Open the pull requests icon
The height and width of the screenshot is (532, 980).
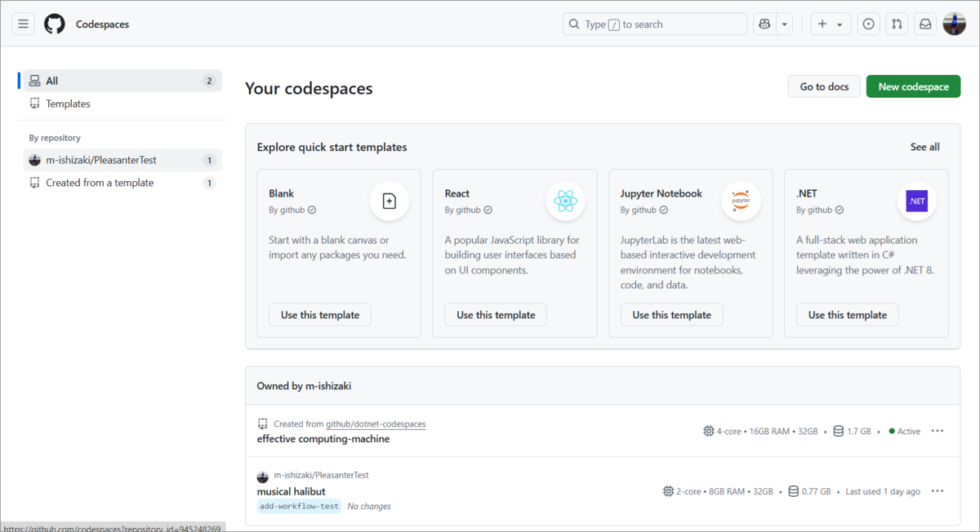(897, 24)
